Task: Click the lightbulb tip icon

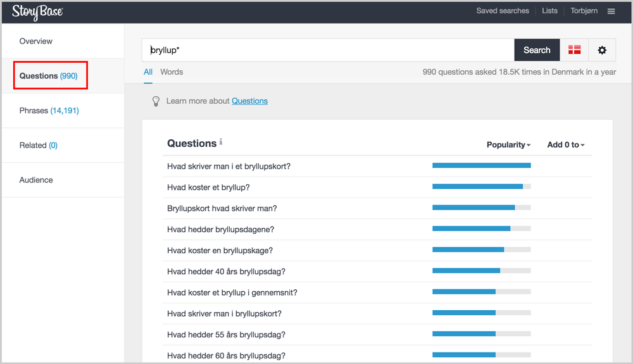Action: pos(156,101)
